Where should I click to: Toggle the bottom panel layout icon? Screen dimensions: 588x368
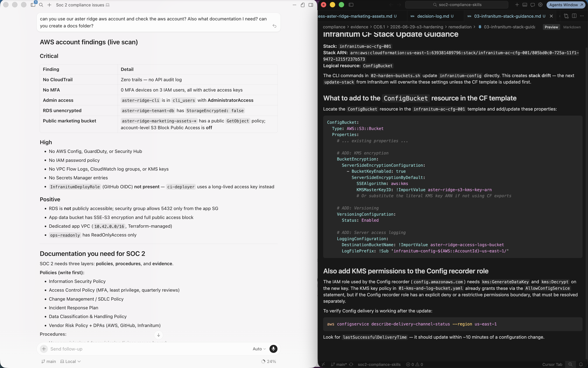(x=525, y=5)
